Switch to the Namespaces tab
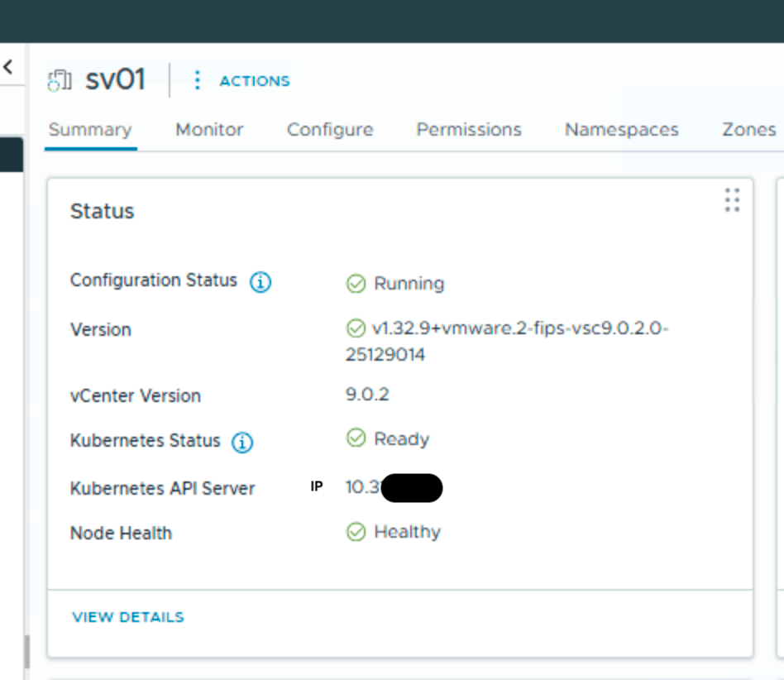 coord(621,130)
